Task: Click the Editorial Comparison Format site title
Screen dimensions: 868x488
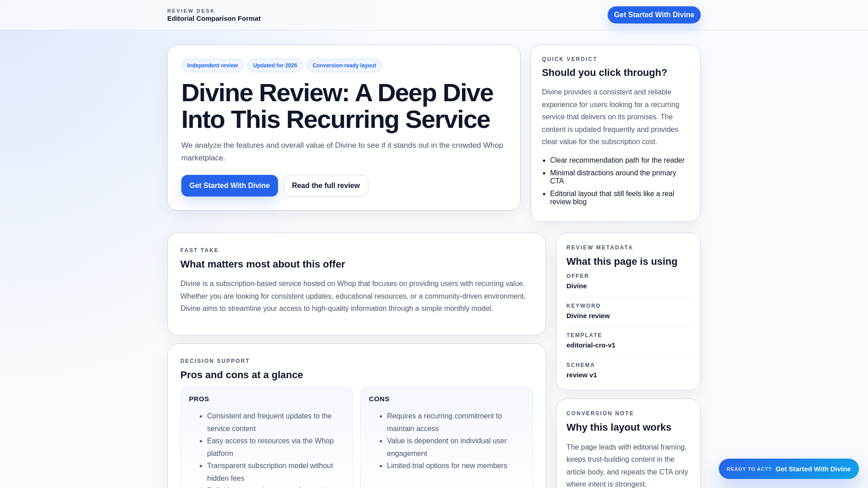Action: (x=214, y=19)
